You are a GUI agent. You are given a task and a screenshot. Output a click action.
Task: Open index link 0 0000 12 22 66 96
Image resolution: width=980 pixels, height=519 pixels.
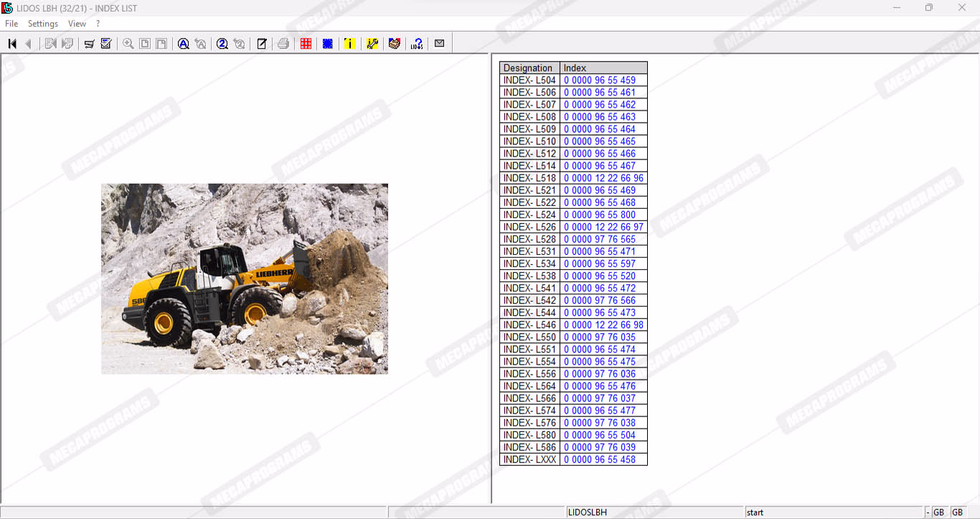[x=603, y=178]
